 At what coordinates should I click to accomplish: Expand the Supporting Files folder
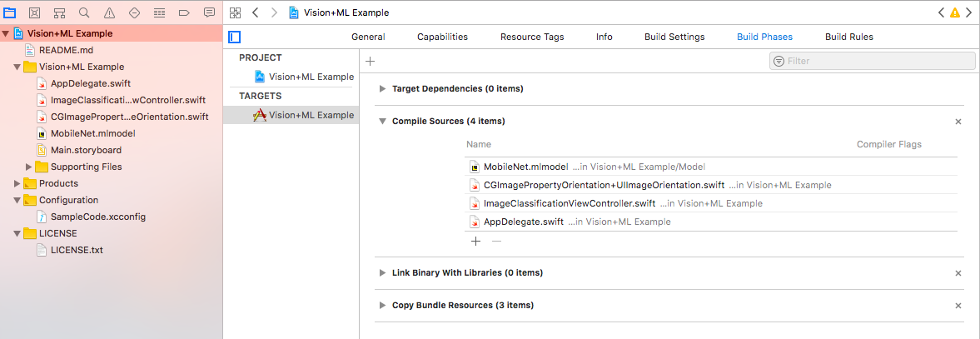point(29,167)
